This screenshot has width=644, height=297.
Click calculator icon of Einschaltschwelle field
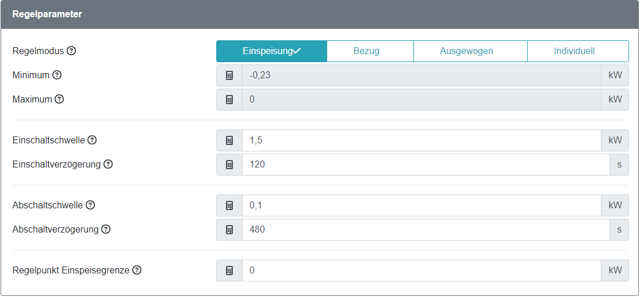[x=229, y=140]
